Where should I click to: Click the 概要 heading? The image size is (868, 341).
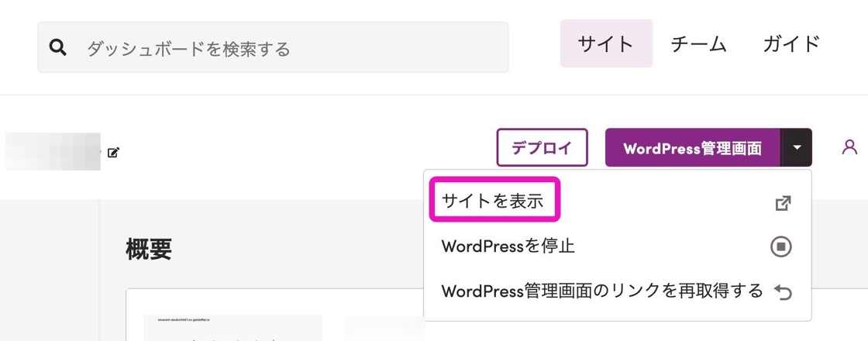click(x=148, y=249)
